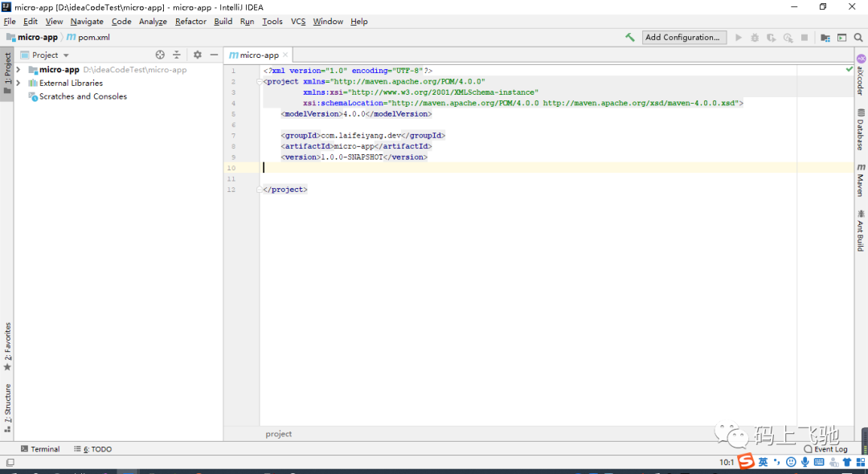Open Project Structure icon in toolbar
The width and height of the screenshot is (868, 474).
click(x=825, y=38)
